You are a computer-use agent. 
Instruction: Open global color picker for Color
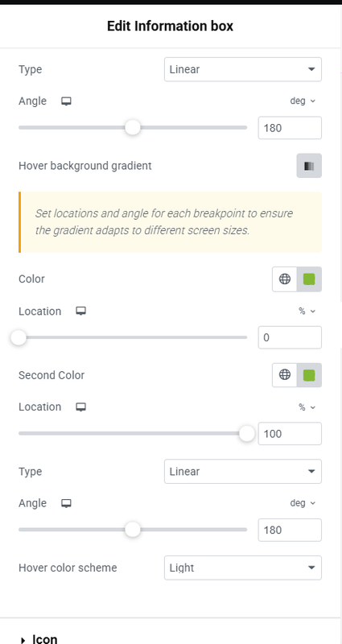(285, 279)
